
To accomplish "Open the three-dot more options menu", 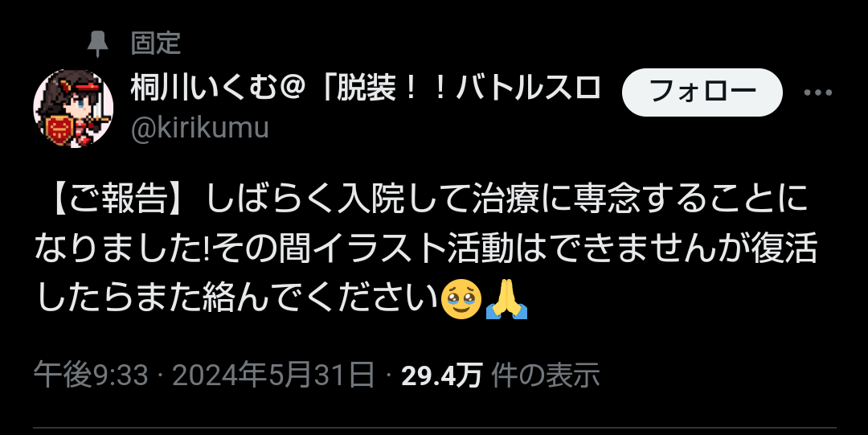I will click(x=817, y=92).
